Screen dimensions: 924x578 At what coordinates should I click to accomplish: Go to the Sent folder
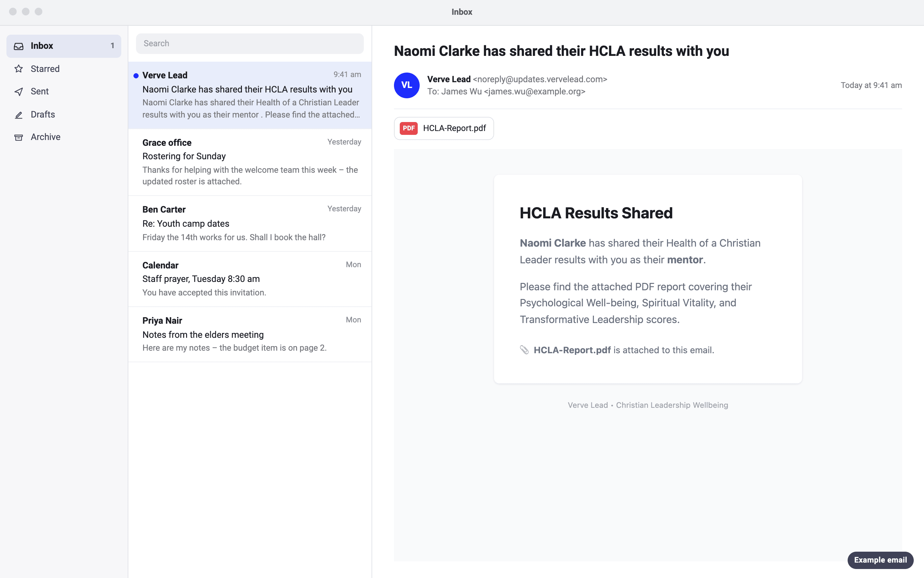64,92
